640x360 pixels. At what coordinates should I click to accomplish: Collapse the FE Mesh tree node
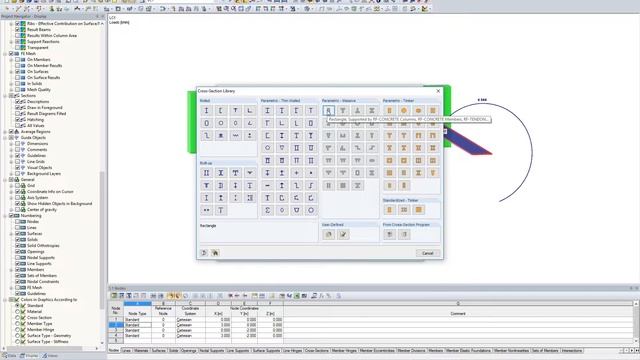(5, 53)
